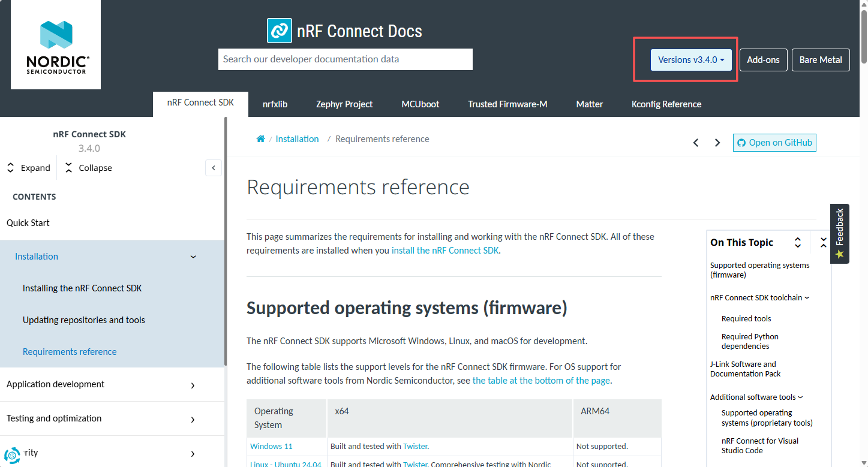Click the 'Requirements reference' page heading
This screenshot has height=467, width=868.
(358, 187)
